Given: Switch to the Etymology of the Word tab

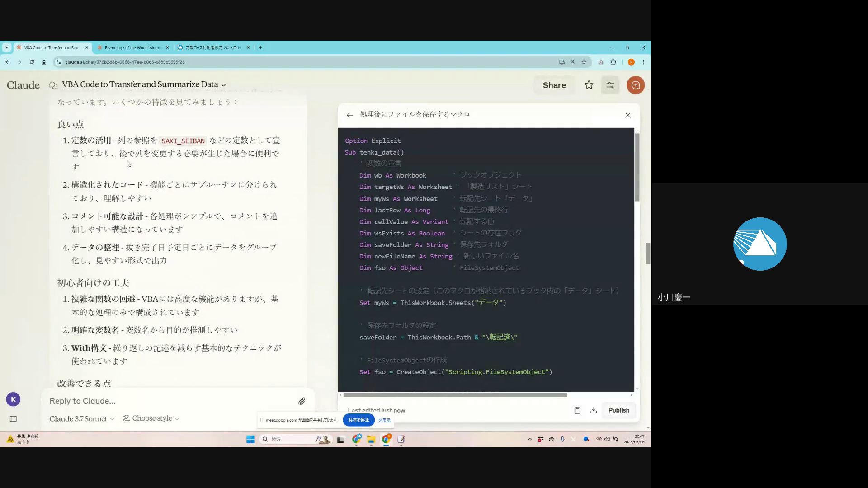Looking at the screenshot, I should point(132,47).
